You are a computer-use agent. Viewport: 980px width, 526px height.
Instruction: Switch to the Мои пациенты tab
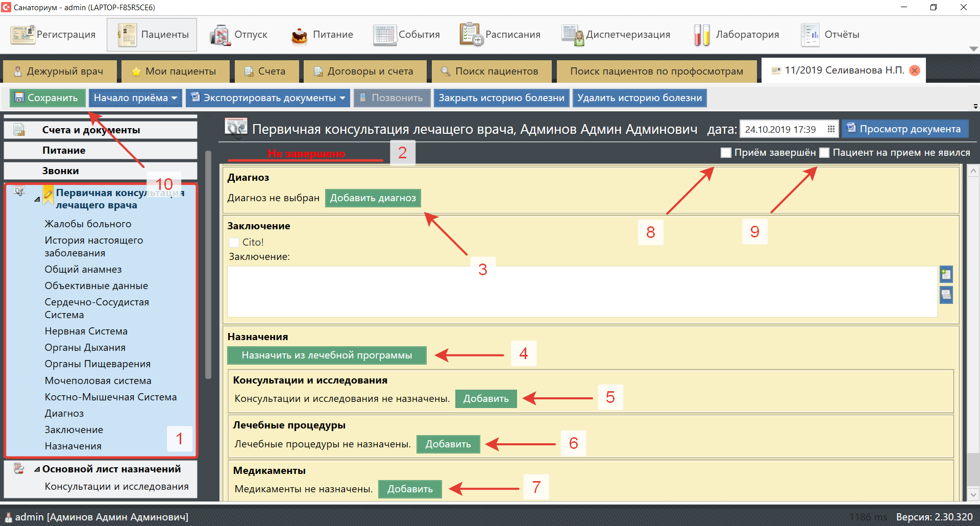pyautogui.click(x=175, y=71)
